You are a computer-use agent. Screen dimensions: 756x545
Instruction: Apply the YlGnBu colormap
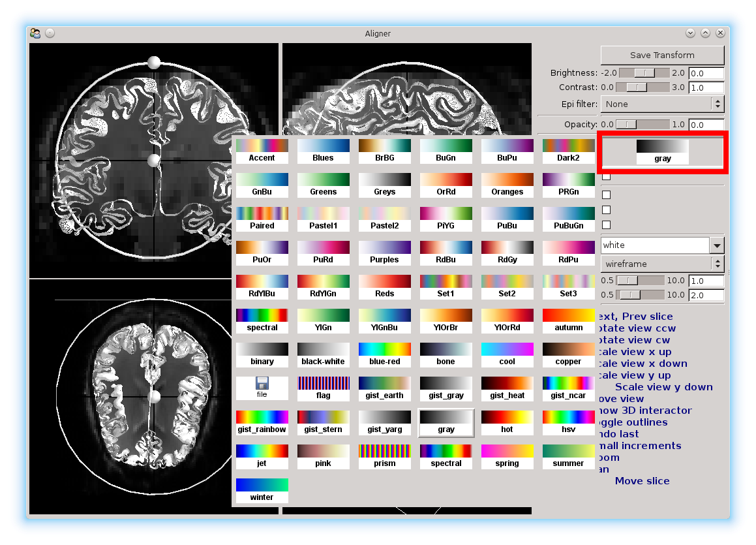tap(385, 320)
